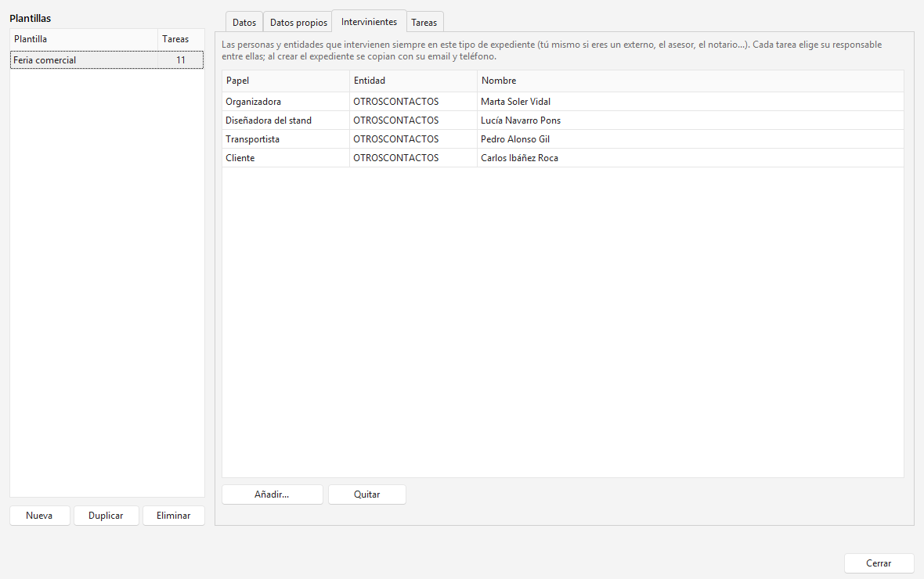Click the name Pedro Alonso Gil
This screenshot has width=924, height=579.
click(x=515, y=139)
